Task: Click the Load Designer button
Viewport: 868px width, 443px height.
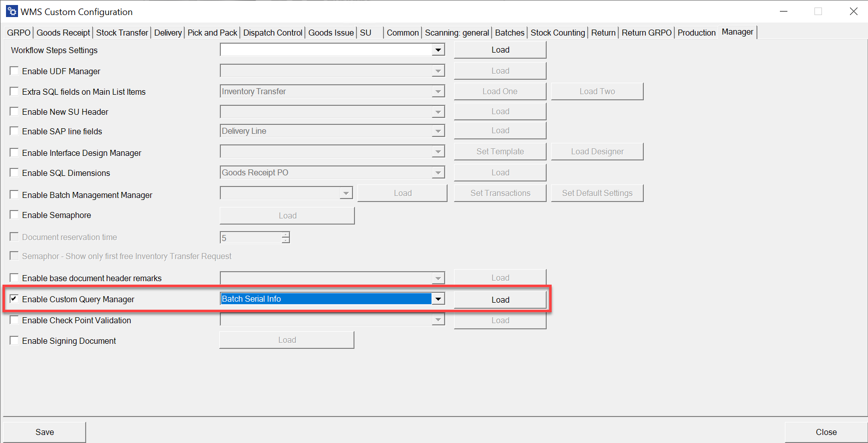Action: coord(597,151)
